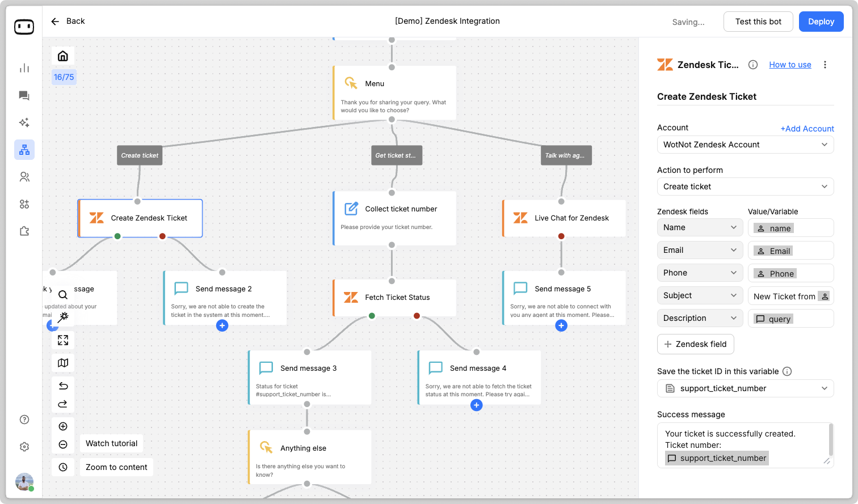The width and height of the screenshot is (858, 504).
Task: Click the search magnifier icon on canvas toolbar
Action: pos(63,295)
